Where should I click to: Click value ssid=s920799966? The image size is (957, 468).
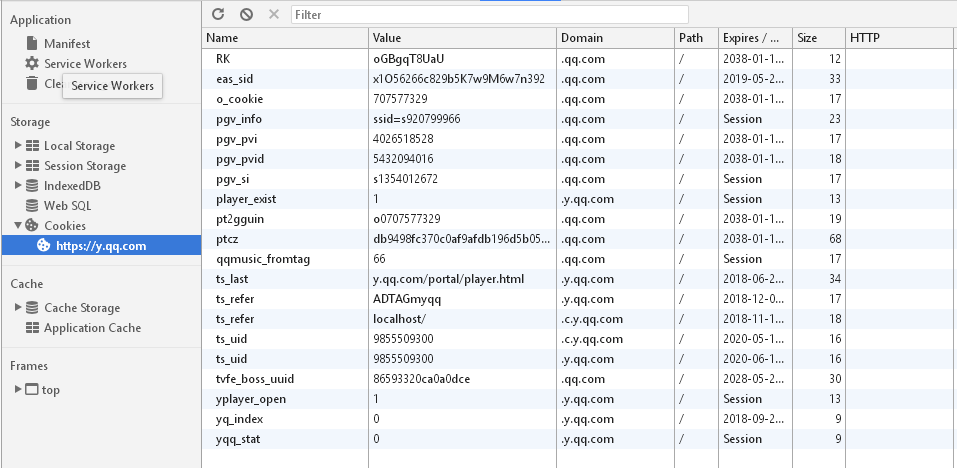pos(417,119)
